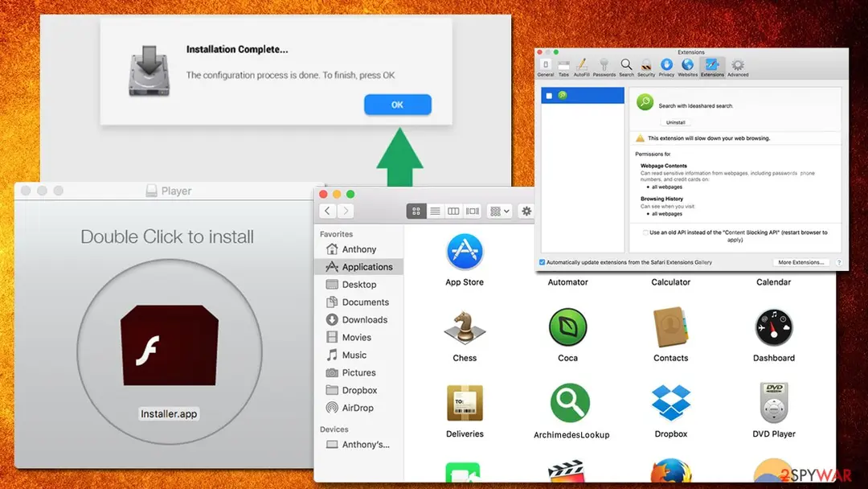This screenshot has height=489, width=868.
Task: Select Anthony in Finder Favorites
Action: tap(358, 249)
